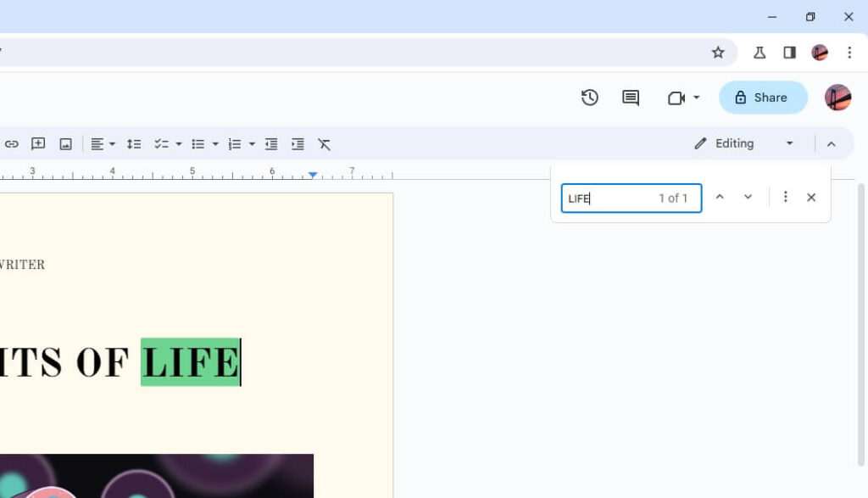Open the Editing mode dropdown
This screenshot has width=868, height=498.
pos(788,143)
